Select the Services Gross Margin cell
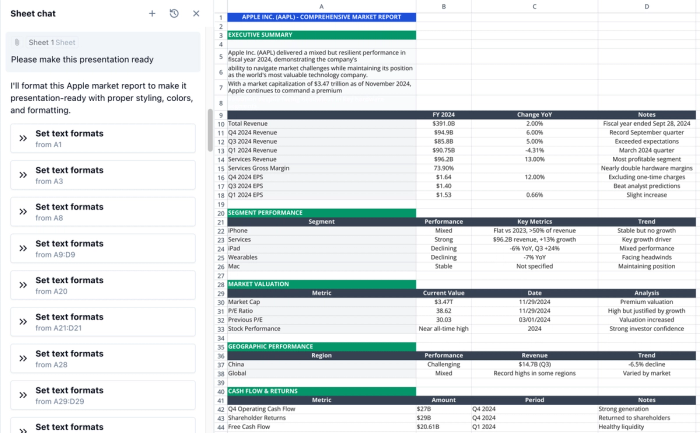Screen dimensions: 700x433 click(321, 168)
